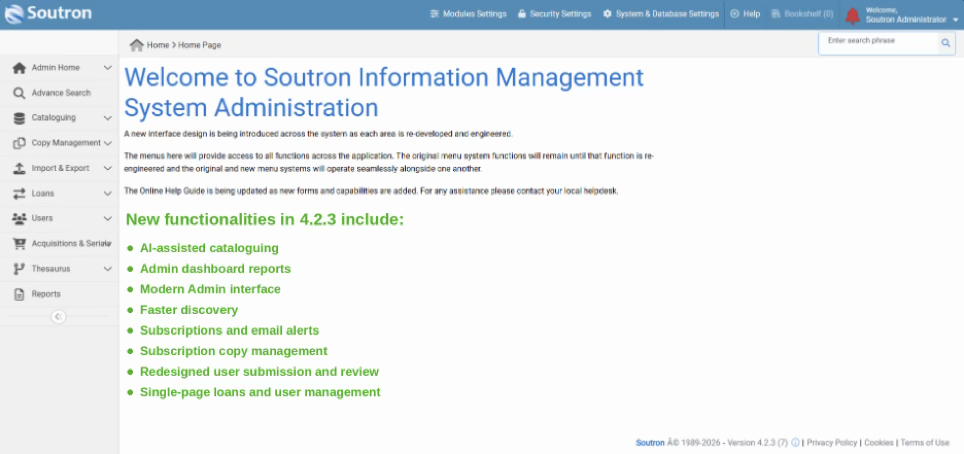Click the Home Page breadcrumb text
964x454 pixels.
[200, 45]
